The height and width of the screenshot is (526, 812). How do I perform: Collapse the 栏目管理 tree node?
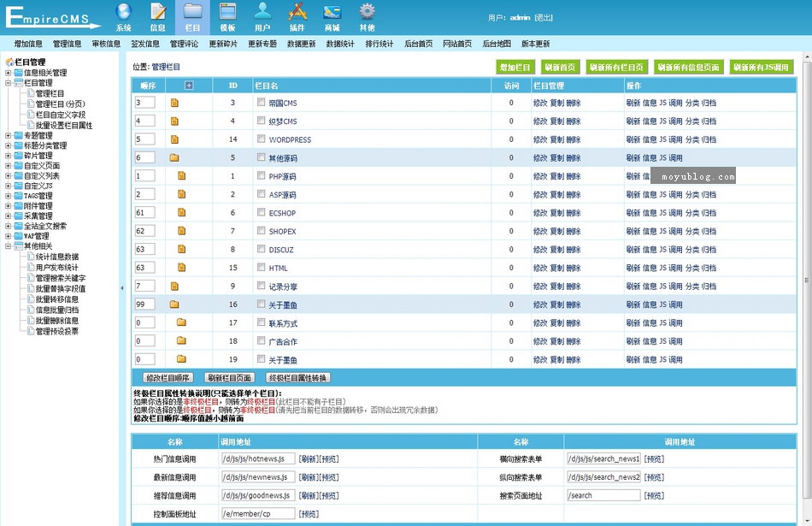[x=8, y=82]
